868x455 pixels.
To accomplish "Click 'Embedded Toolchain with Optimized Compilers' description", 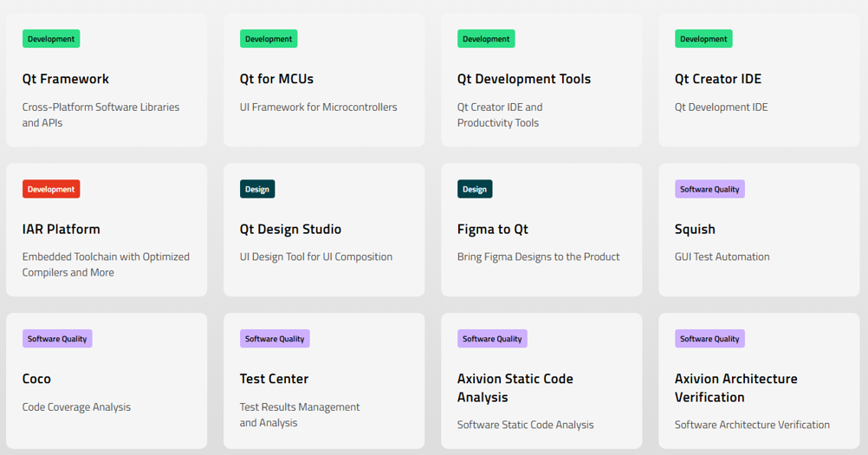I will [106, 264].
